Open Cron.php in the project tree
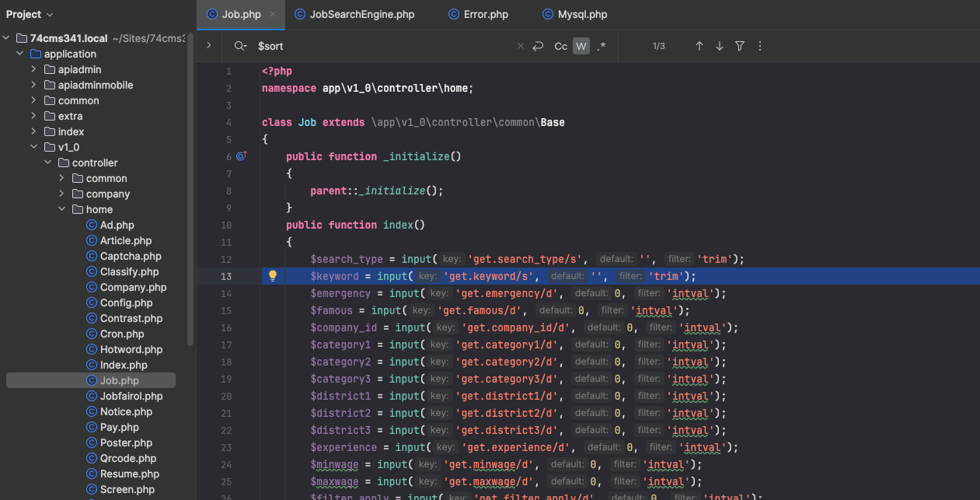 coord(115,334)
